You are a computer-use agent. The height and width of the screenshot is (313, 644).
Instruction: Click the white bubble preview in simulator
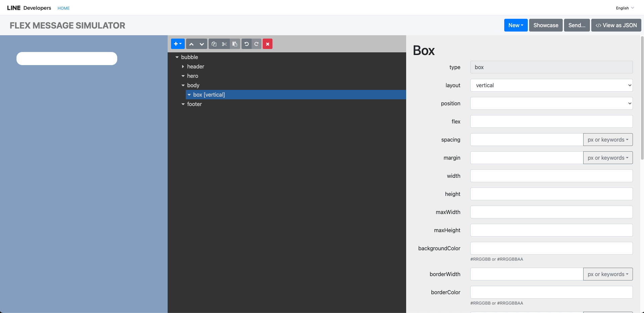point(67,58)
